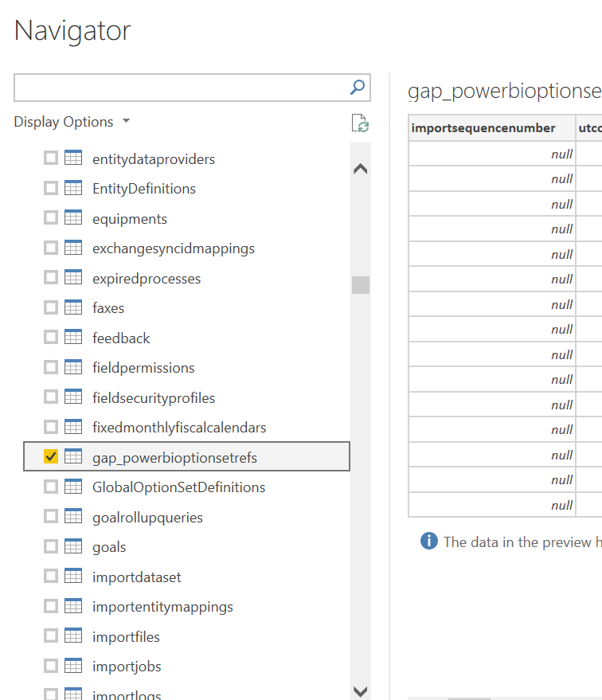This screenshot has width=602, height=700.
Task: Click the blue info icon below preview
Action: pos(429,541)
